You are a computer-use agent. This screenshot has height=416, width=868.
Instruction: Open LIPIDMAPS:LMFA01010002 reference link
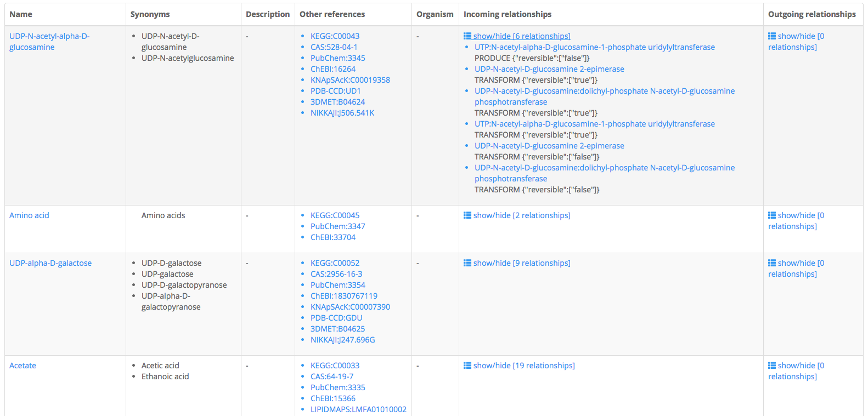pyautogui.click(x=358, y=409)
